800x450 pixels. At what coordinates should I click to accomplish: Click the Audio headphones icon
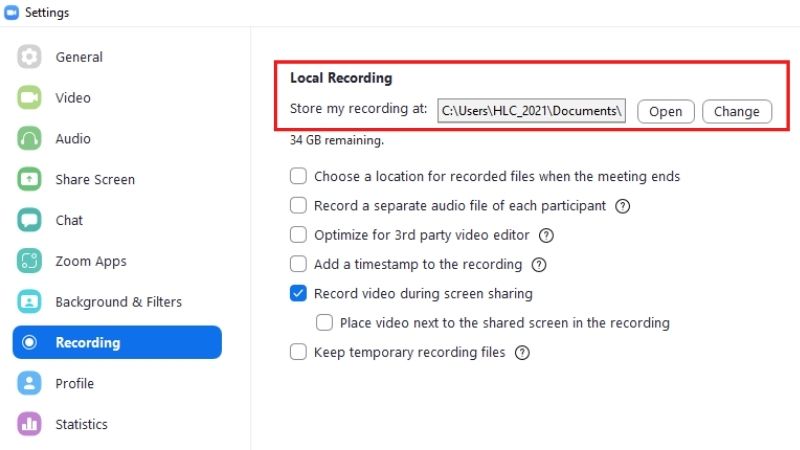29,138
